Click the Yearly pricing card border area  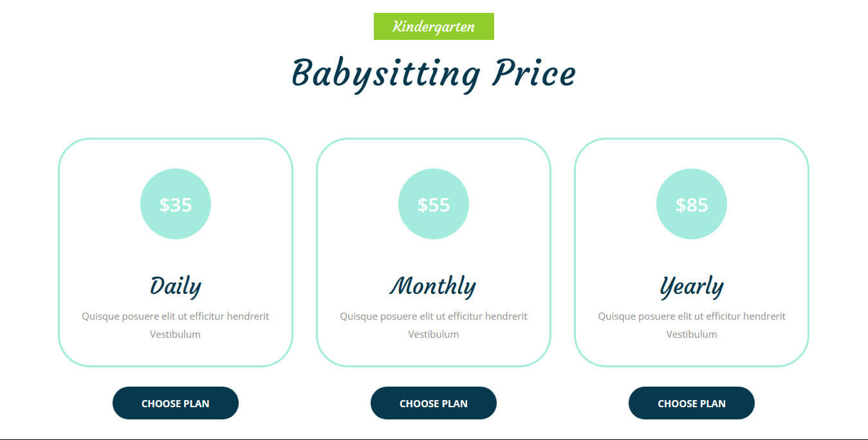click(692, 252)
